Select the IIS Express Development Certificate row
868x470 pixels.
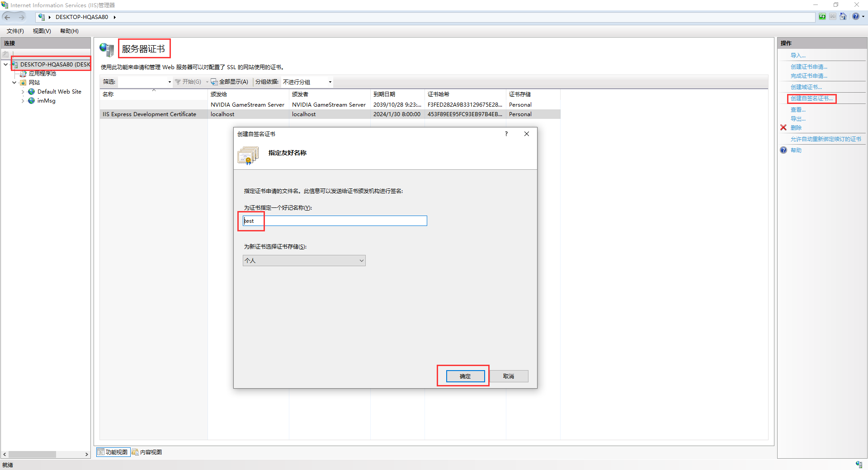149,114
